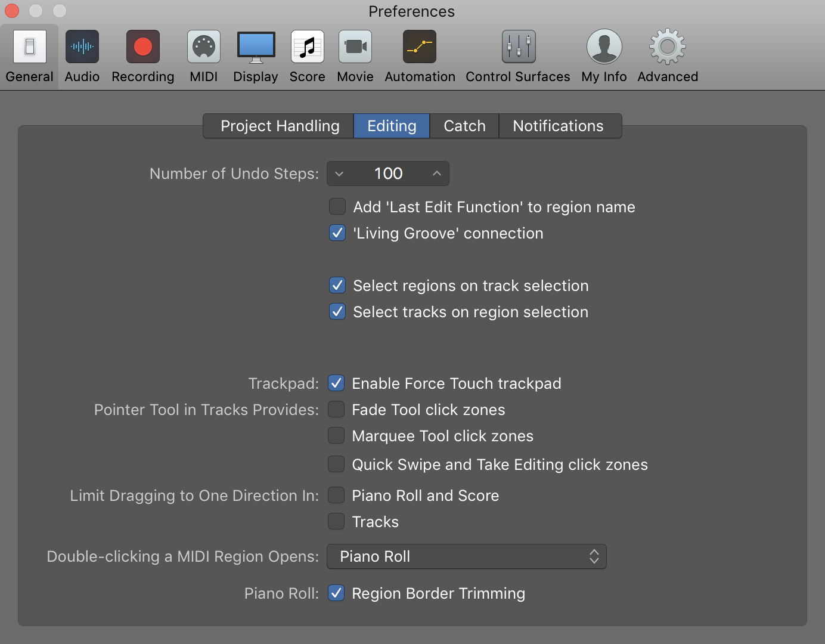Click the Undo Steps decrease arrow
The height and width of the screenshot is (644, 825).
[x=339, y=174]
